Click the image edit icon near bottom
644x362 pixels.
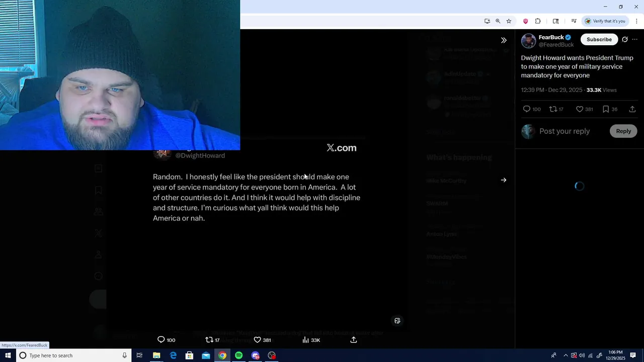pos(397,321)
